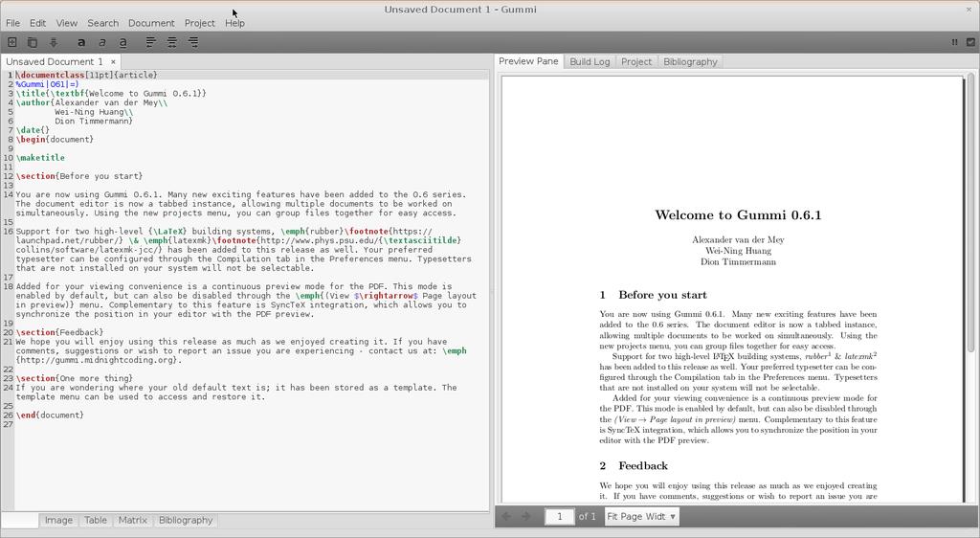
Task: Click the Welcome to Gummi 0.6.1 preview title
Action: tap(738, 215)
